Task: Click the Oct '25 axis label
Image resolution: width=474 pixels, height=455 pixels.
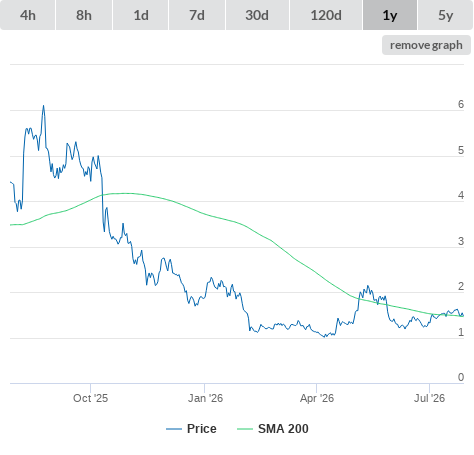Action: coord(91,398)
